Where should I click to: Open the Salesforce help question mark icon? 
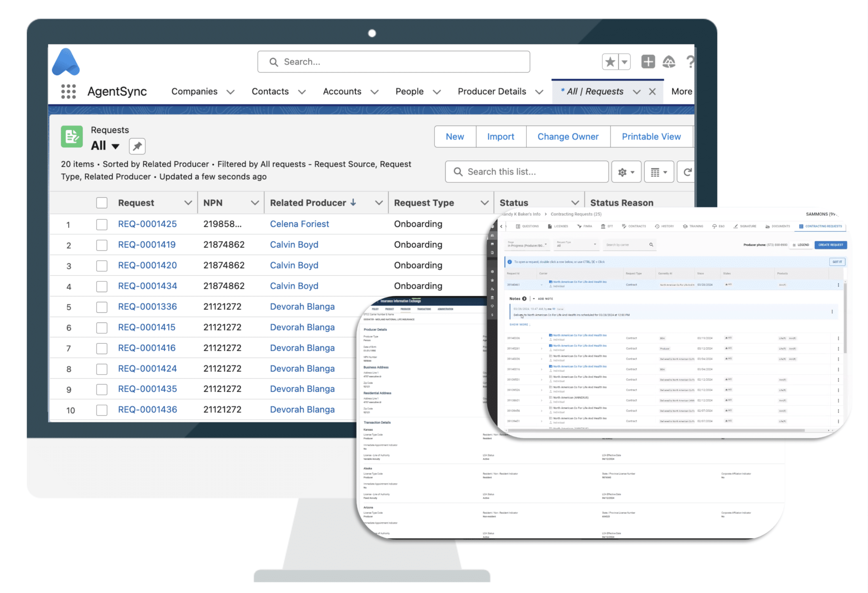point(691,62)
